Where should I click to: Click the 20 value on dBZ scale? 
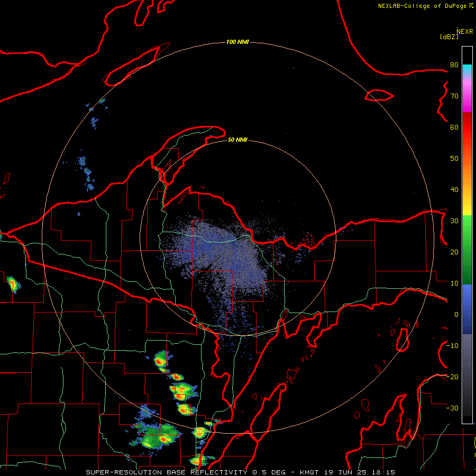454,252
